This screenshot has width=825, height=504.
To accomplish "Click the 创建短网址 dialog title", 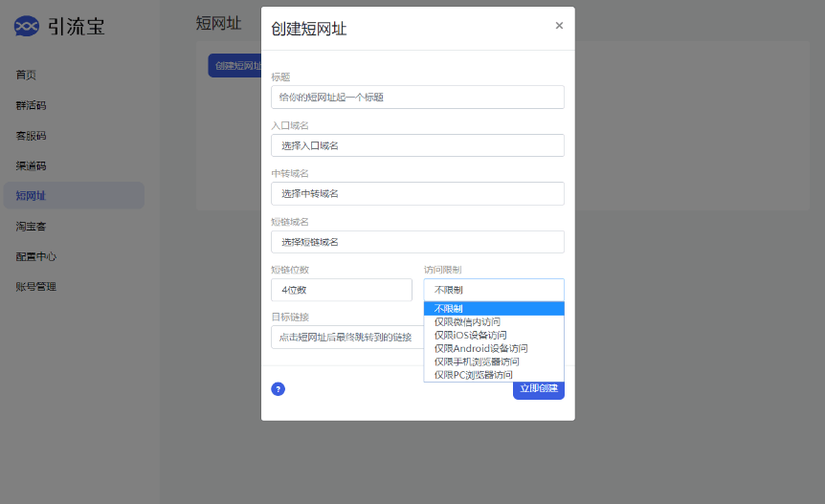I will pos(309,29).
